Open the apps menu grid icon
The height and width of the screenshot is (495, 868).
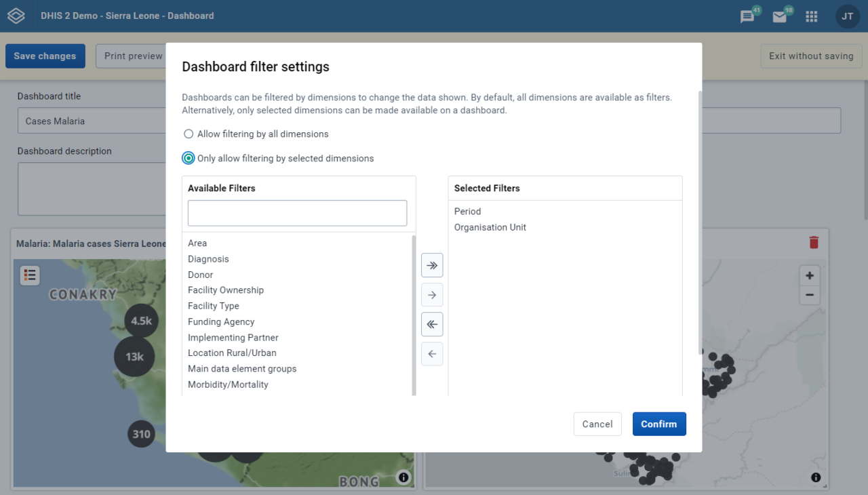(811, 16)
